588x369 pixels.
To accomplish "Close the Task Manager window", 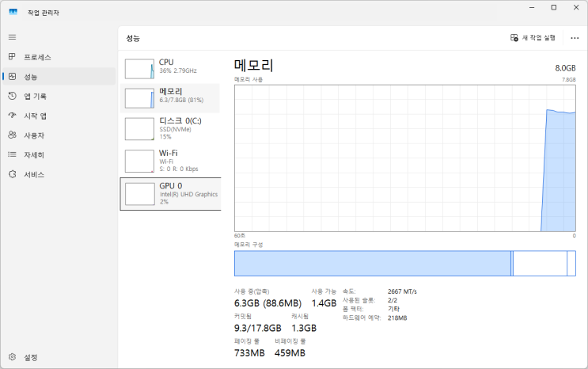I will click(x=576, y=7).
